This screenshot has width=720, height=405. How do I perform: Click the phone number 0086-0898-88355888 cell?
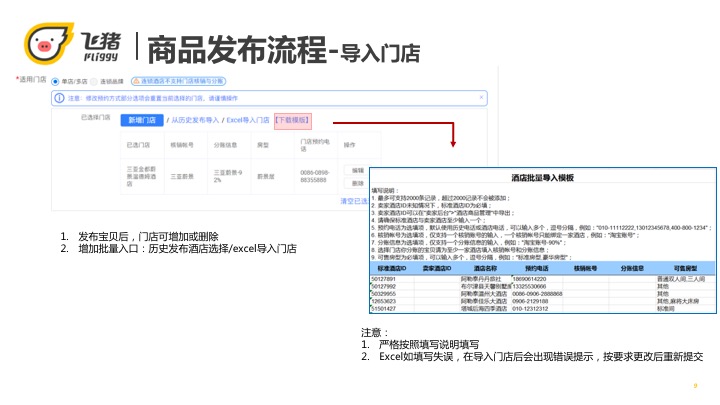[315, 176]
